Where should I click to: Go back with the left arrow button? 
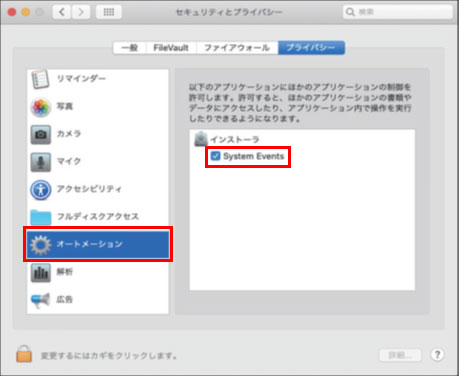(62, 12)
